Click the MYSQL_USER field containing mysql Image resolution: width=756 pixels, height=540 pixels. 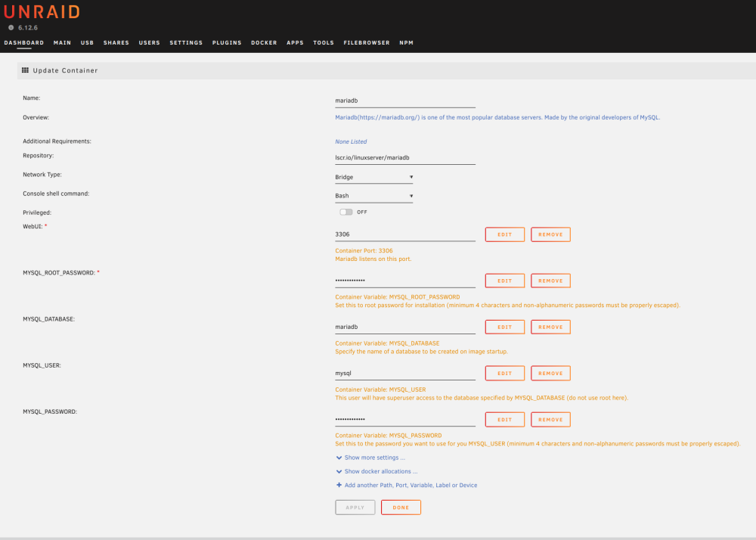(405, 373)
